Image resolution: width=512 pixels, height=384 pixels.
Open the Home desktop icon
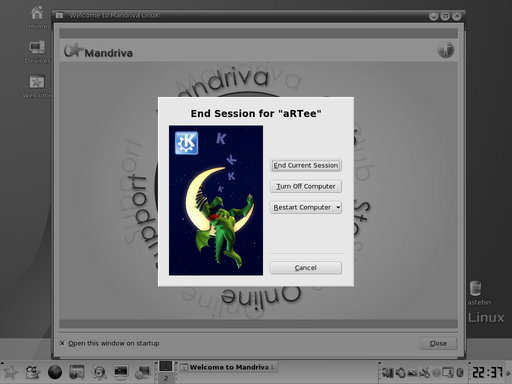pyautogui.click(x=37, y=17)
